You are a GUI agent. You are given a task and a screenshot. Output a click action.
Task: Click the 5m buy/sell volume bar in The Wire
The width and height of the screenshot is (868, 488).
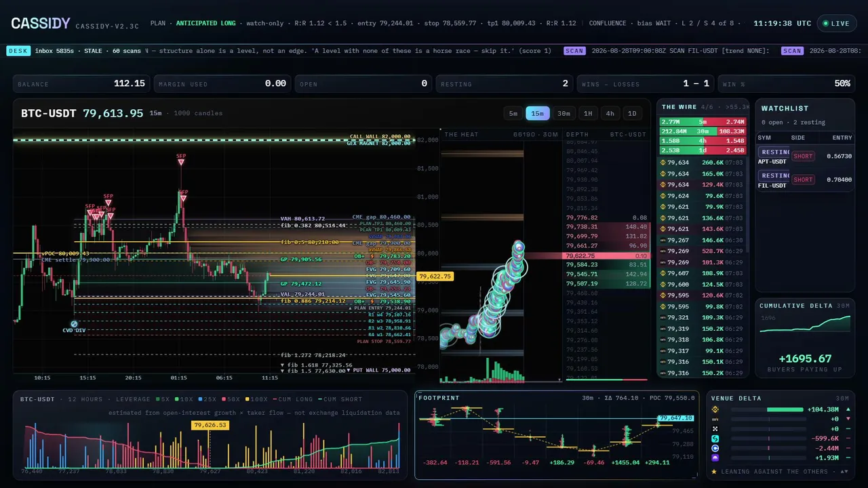703,121
